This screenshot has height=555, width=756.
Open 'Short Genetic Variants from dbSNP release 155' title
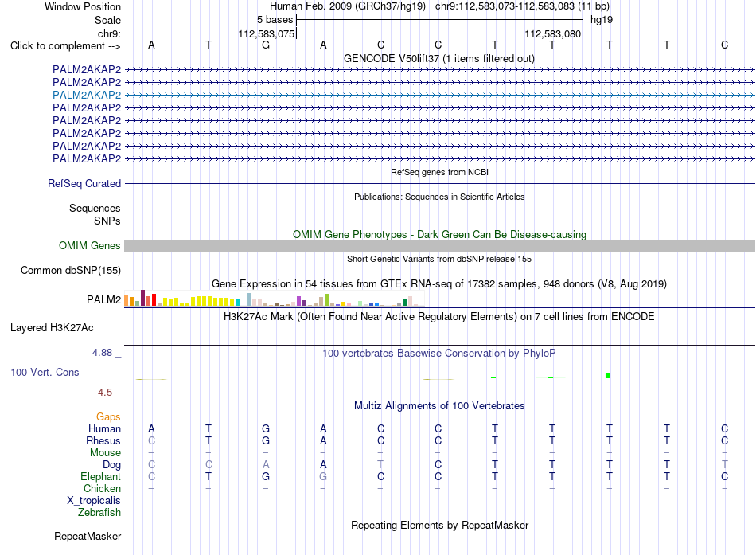(439, 259)
